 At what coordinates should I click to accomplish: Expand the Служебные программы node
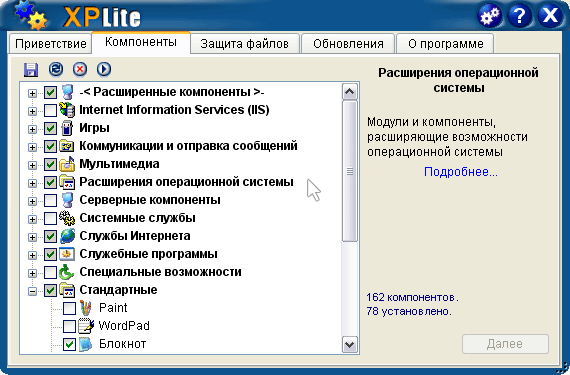click(32, 255)
